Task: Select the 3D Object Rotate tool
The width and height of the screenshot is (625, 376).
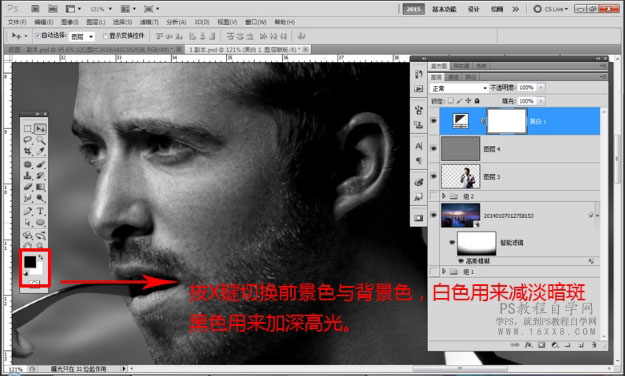Action: coord(28,235)
